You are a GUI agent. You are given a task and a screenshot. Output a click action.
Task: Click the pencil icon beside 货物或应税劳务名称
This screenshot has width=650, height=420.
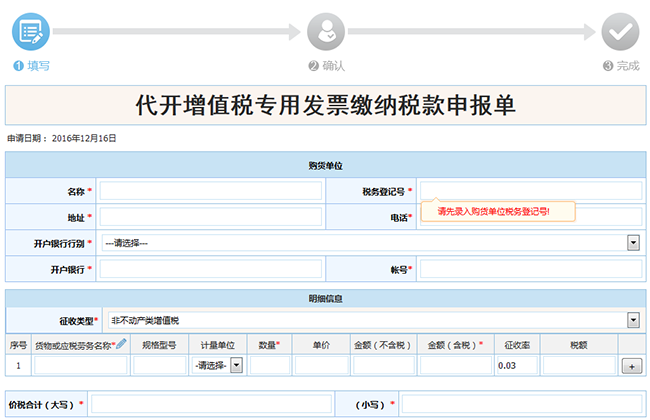pos(121,344)
